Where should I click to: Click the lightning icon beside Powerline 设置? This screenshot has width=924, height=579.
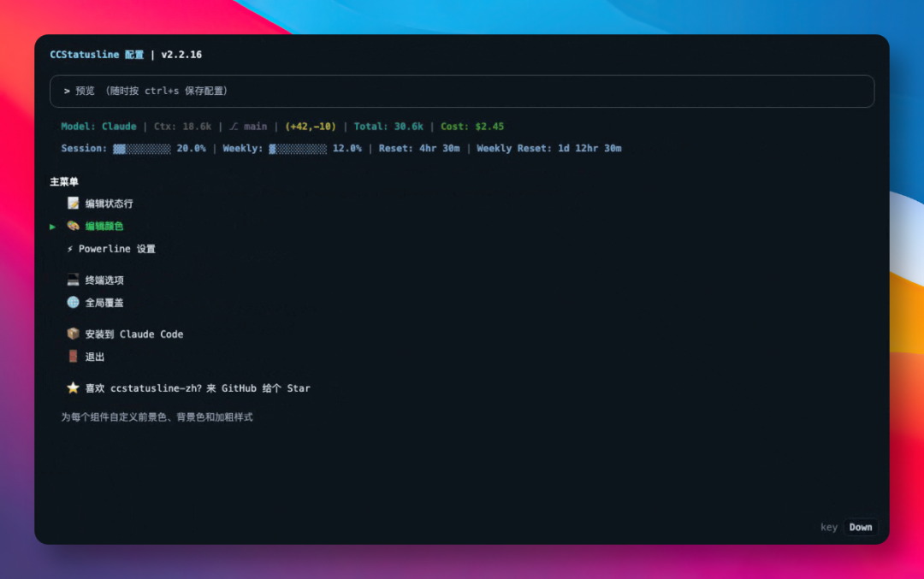[70, 249]
